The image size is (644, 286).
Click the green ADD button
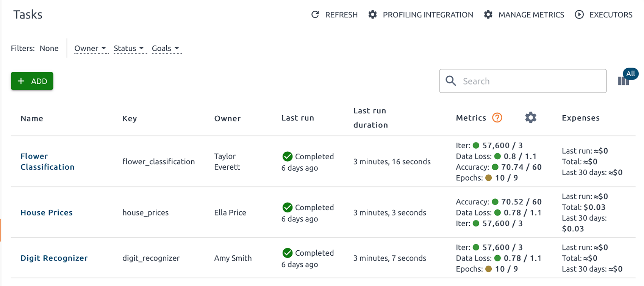coord(32,81)
